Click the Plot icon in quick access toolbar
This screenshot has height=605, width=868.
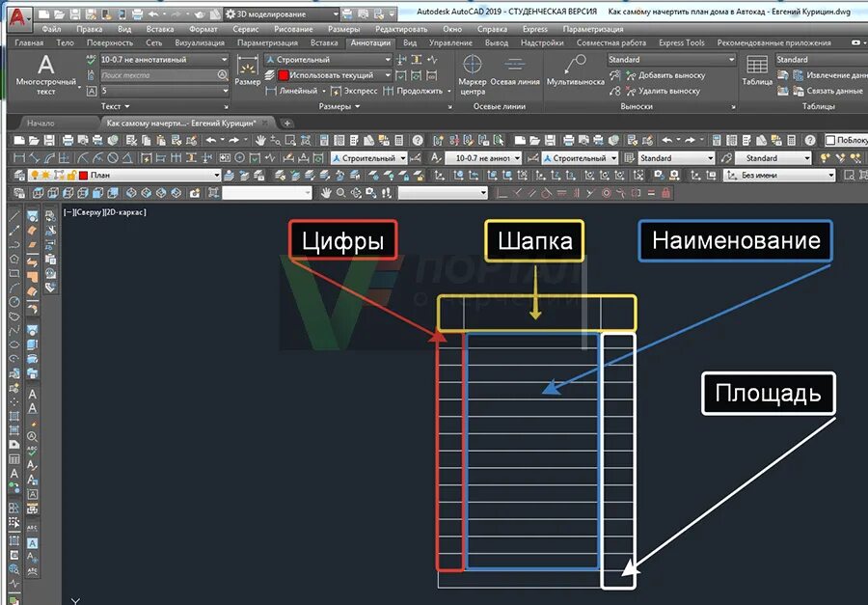pyautogui.click(x=137, y=14)
